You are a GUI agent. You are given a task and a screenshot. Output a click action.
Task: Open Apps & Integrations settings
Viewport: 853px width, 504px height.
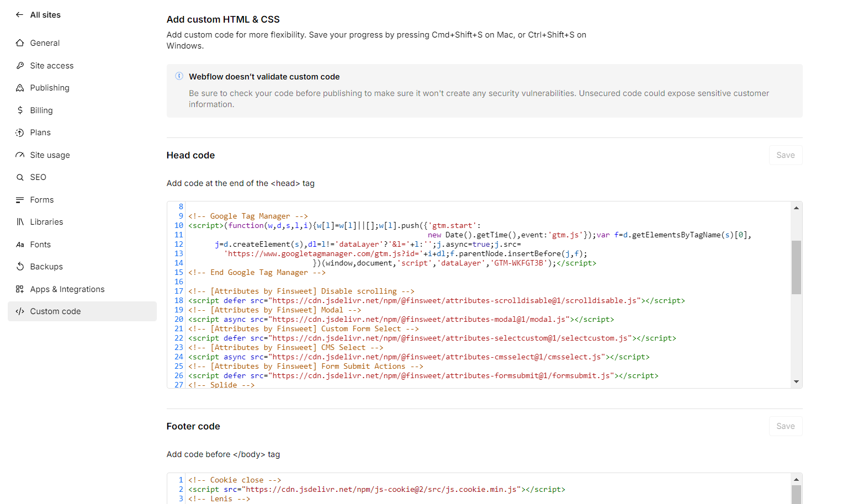[x=82, y=289]
